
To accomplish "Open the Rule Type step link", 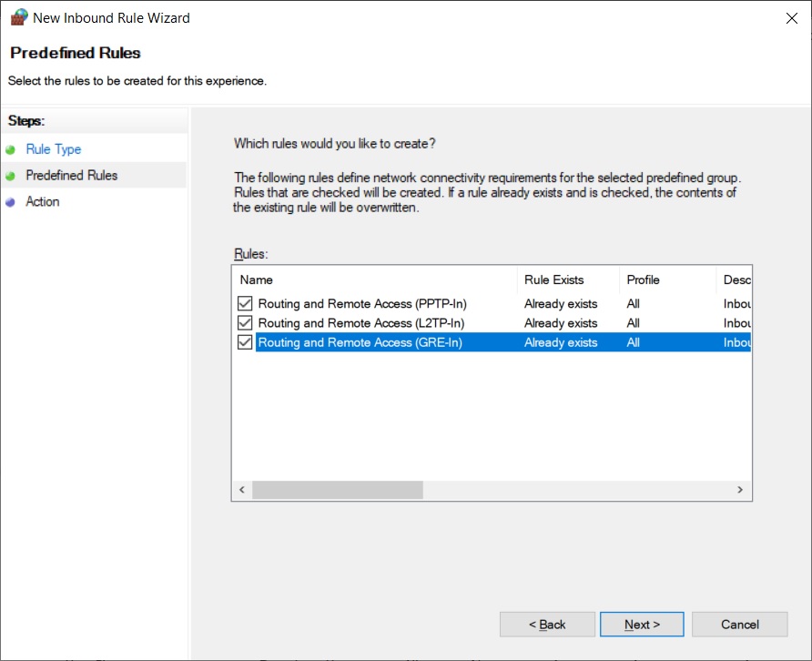I will (54, 149).
